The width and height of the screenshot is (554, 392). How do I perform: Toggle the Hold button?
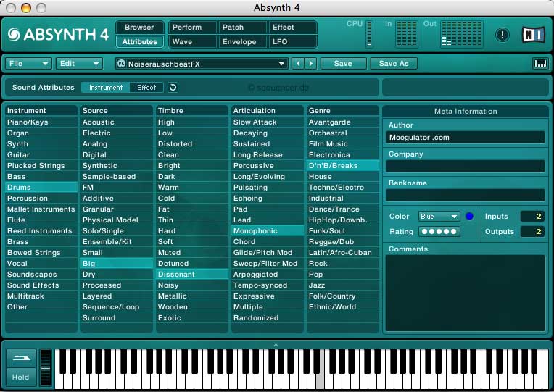click(21, 378)
